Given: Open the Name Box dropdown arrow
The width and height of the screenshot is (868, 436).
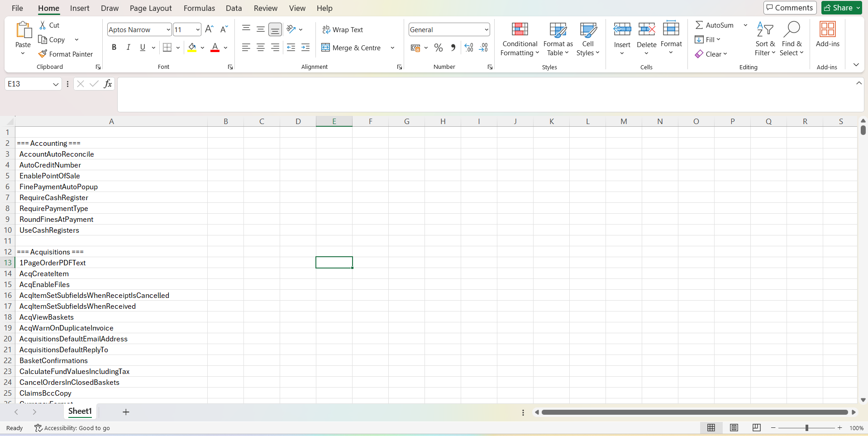Looking at the screenshot, I should coord(56,84).
